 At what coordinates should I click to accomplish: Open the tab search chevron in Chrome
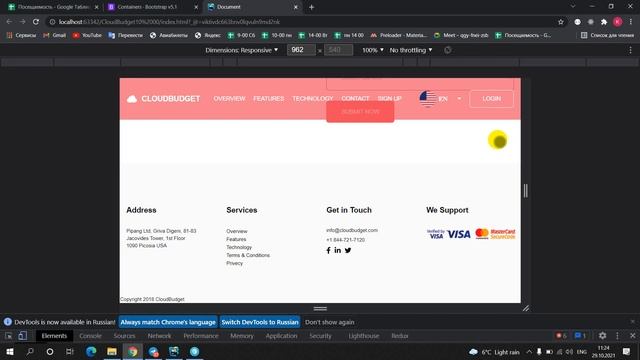click(573, 7)
